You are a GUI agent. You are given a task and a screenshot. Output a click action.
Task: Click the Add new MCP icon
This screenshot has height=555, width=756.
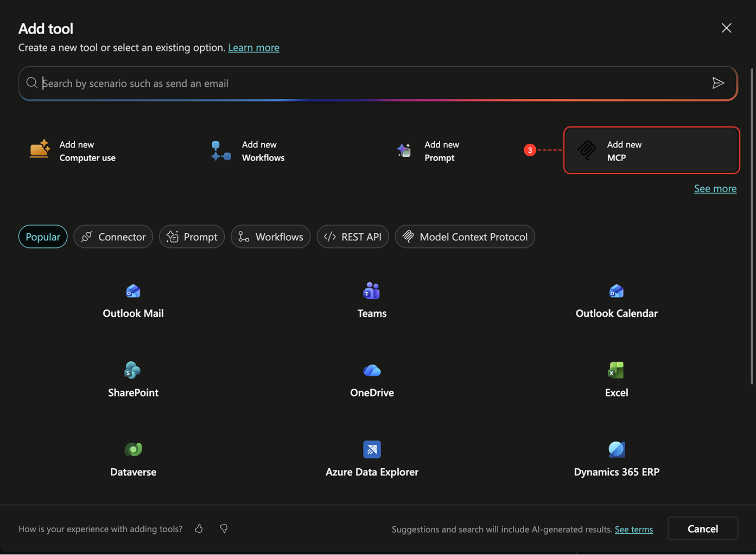point(587,150)
